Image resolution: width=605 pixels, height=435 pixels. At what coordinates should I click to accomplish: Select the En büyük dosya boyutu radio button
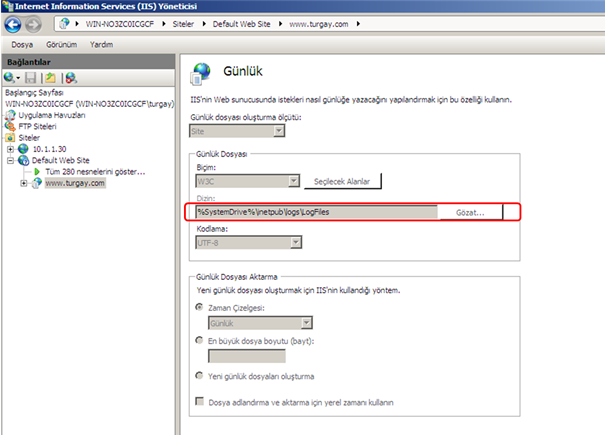point(199,340)
